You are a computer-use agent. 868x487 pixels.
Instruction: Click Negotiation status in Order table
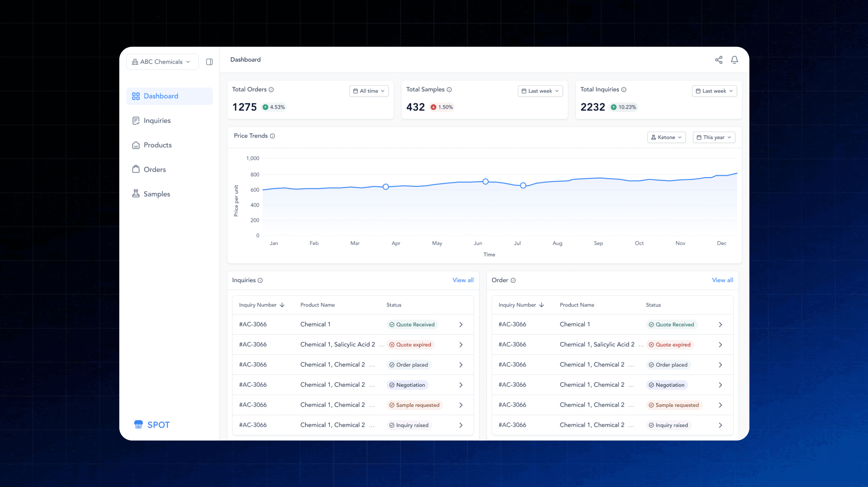pyautogui.click(x=667, y=385)
